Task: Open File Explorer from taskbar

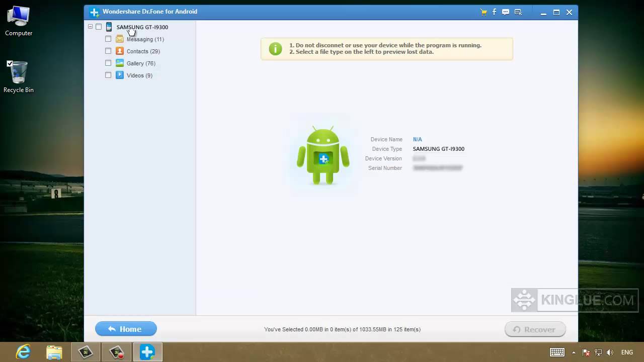Action: click(x=54, y=352)
